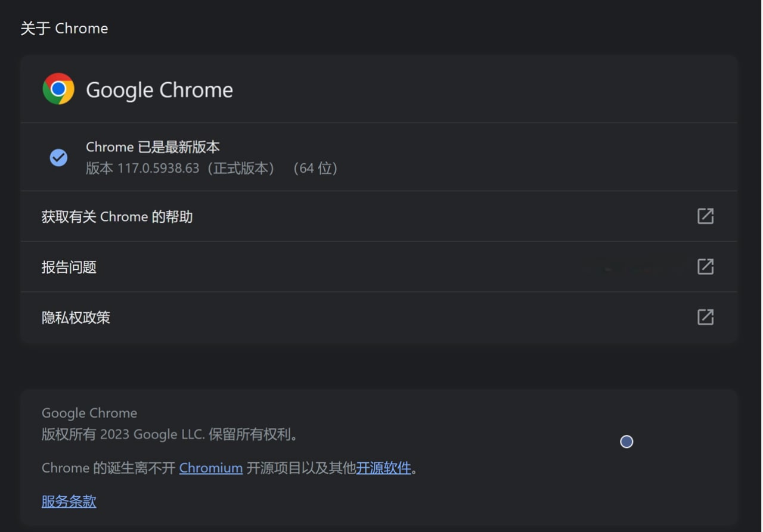763x532 pixels.
Task: Open the 服务条款 link
Action: pyautogui.click(x=69, y=502)
